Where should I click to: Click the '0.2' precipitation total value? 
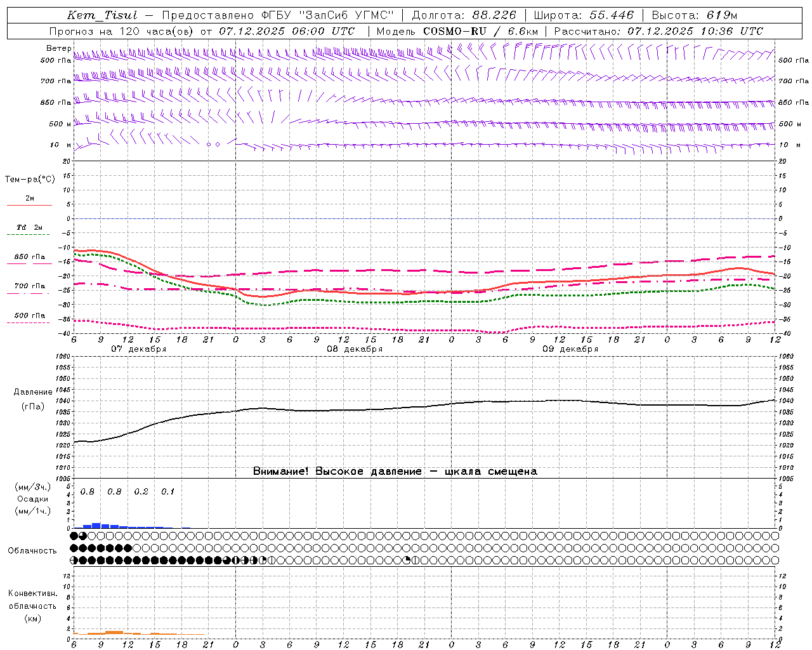pos(141,492)
